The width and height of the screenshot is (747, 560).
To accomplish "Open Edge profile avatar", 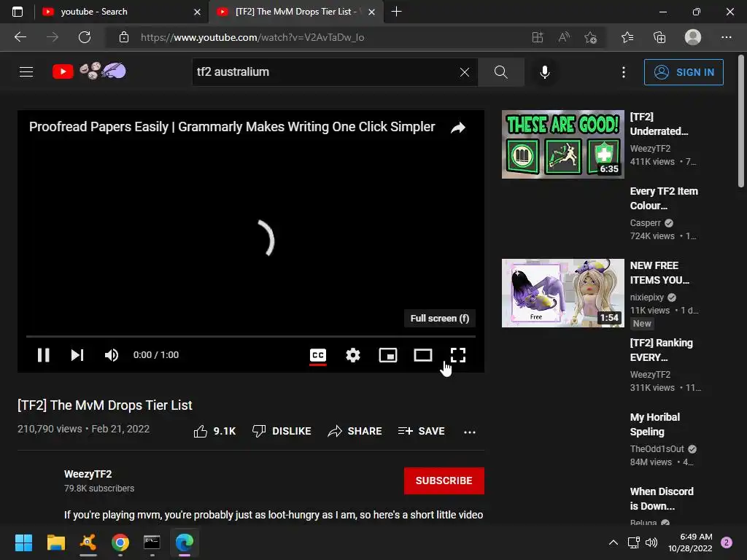I will pyautogui.click(x=693, y=37).
